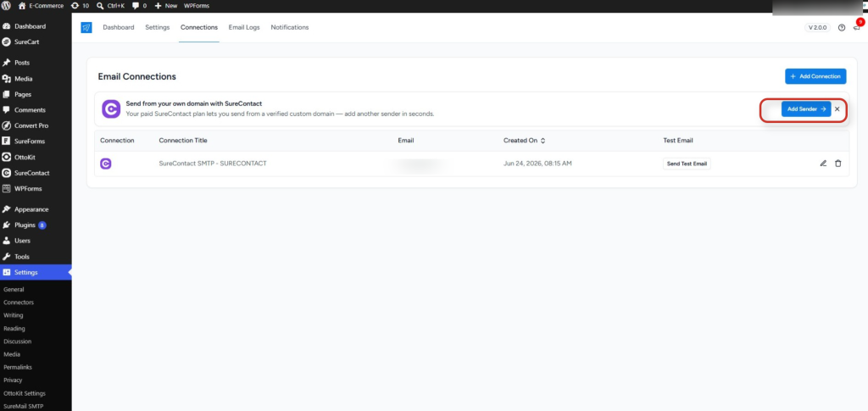Open the Ctrl+K search in admin bar

point(110,6)
